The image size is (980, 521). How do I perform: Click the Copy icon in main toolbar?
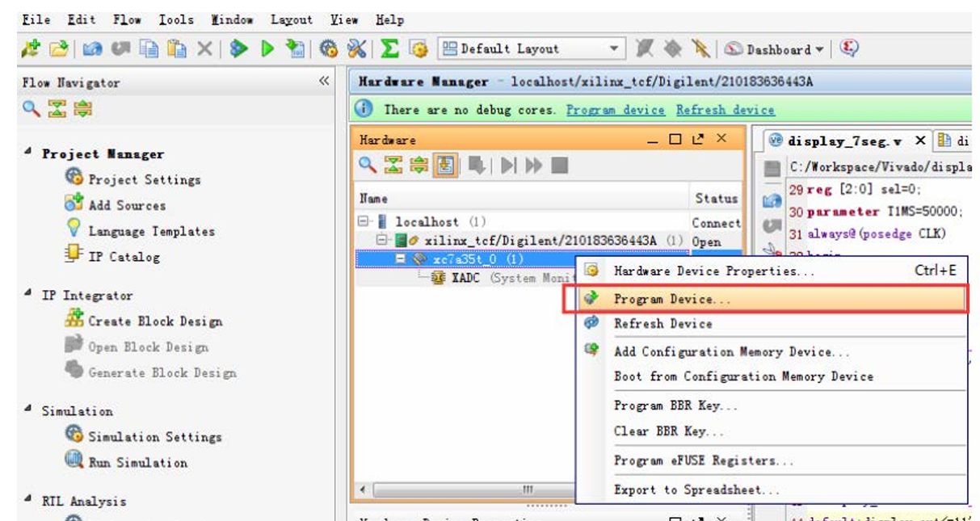tap(149, 49)
